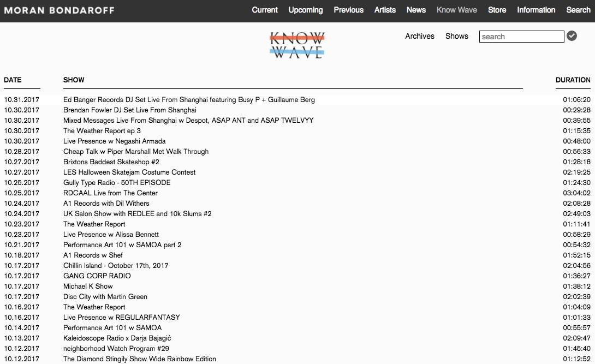Open Live Presence w Negashi Armada
595x364 pixels.
tap(114, 141)
